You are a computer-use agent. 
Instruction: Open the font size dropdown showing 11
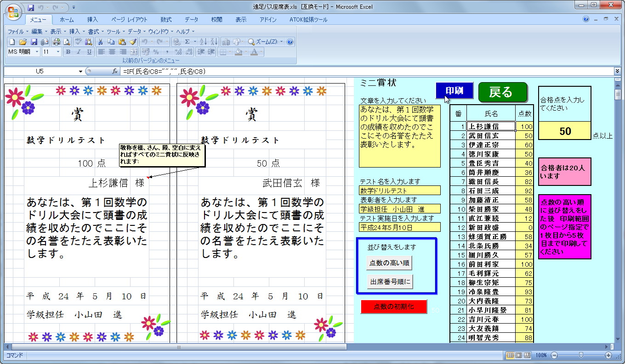click(x=58, y=52)
